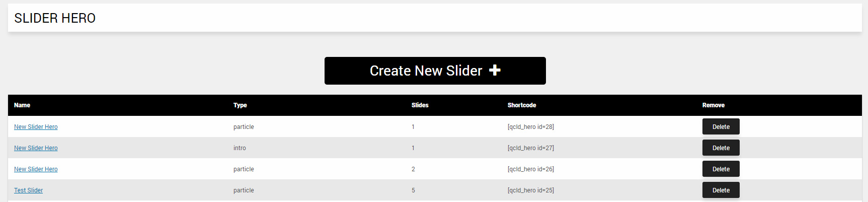Screen dimensions: 868x202
Task: Click the plus icon on Create New Slider
Action: click(495, 71)
